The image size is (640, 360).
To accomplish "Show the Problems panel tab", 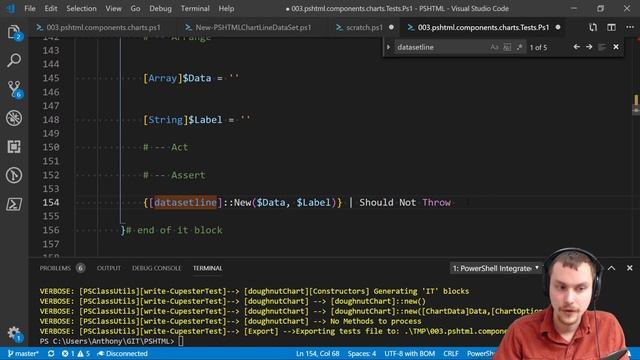I will tap(55, 268).
